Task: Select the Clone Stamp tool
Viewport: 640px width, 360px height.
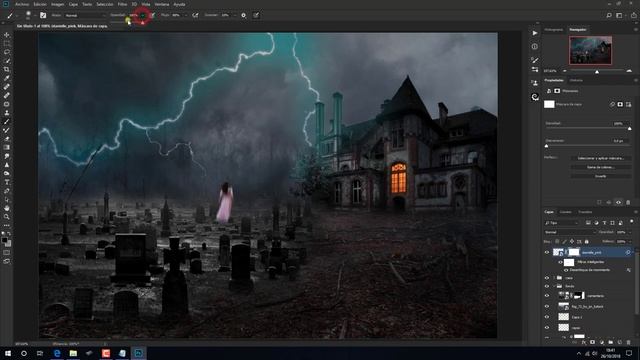Action: pyautogui.click(x=7, y=113)
